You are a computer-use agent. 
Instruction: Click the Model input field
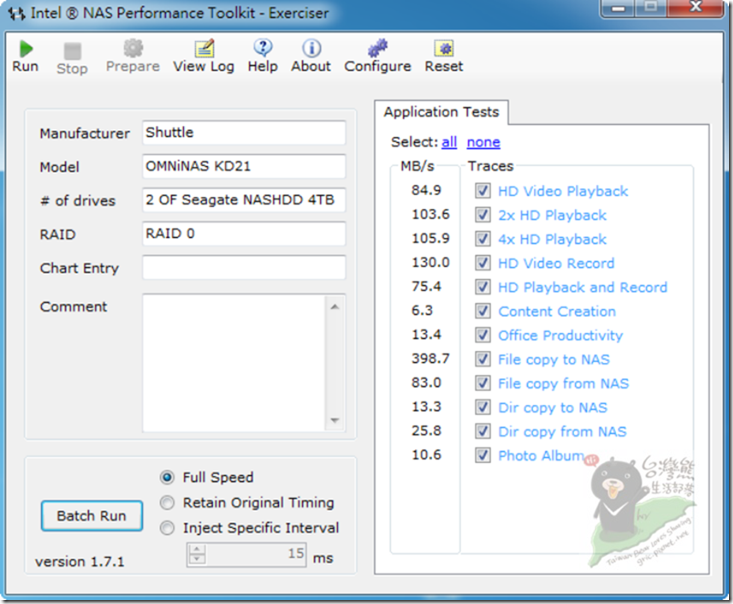[x=244, y=166]
